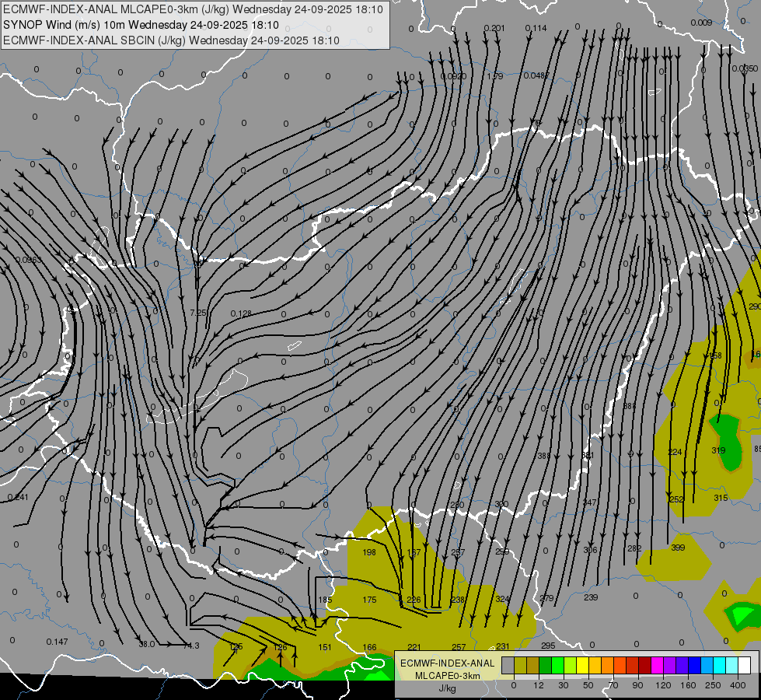This screenshot has width=761, height=700.
Task: Click the MLCAPE0-3km title line
Action: click(193, 9)
